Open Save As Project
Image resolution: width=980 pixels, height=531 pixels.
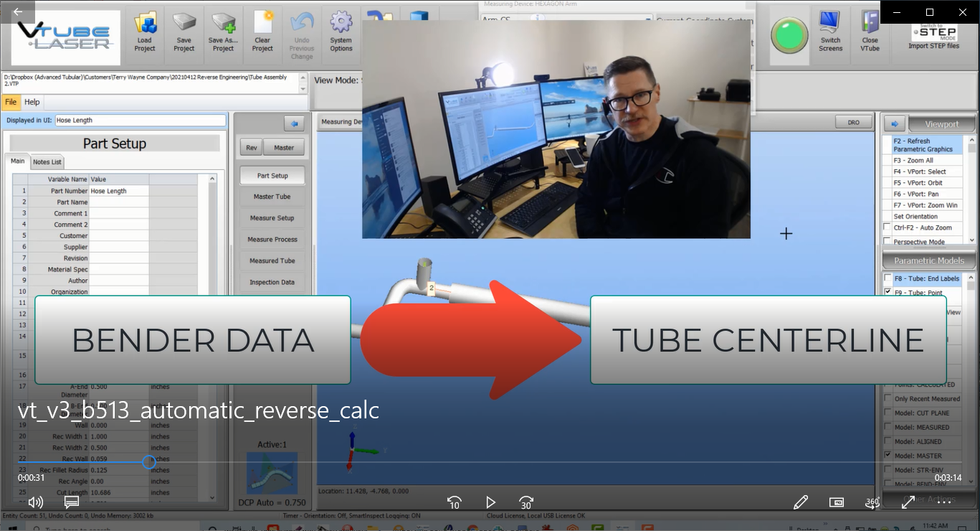(222, 31)
